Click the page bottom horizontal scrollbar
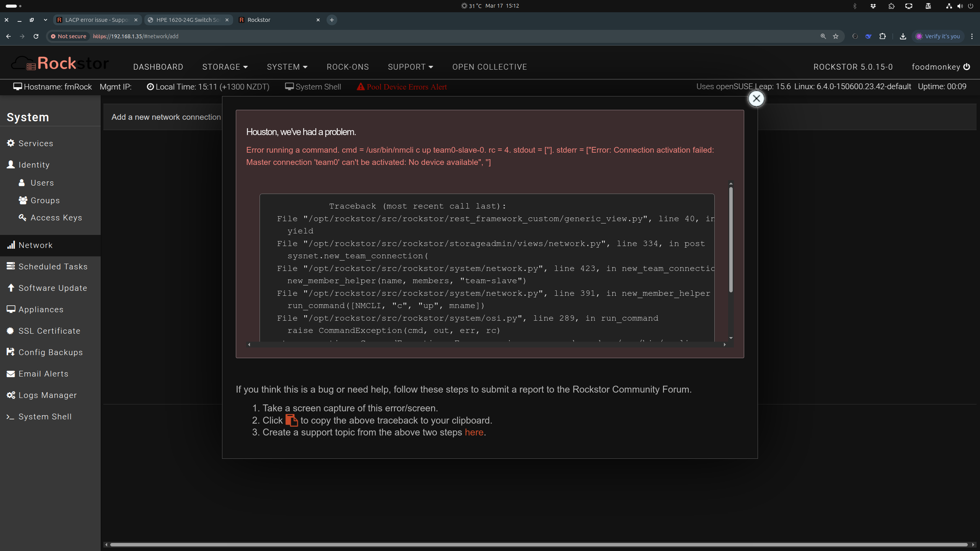Viewport: 980px width, 551px height. [x=539, y=544]
